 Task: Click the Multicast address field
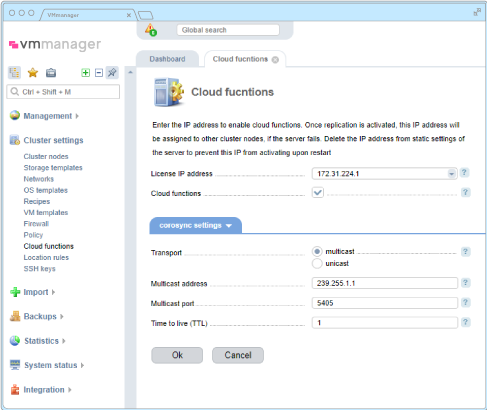[385, 283]
